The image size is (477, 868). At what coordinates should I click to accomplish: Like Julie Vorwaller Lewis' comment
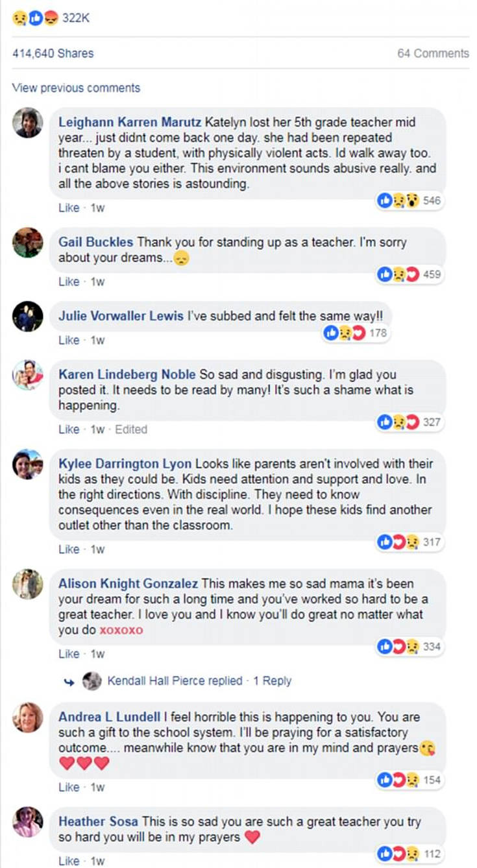(68, 340)
